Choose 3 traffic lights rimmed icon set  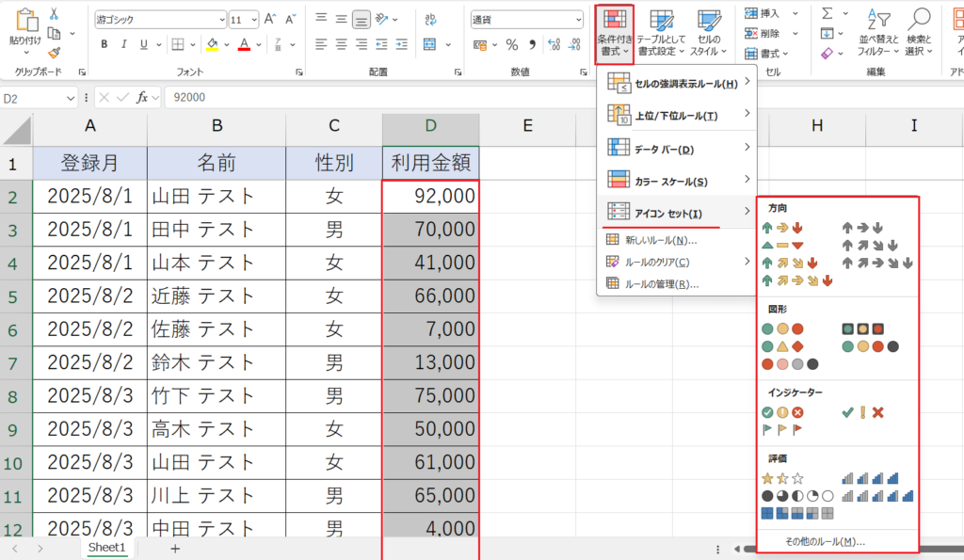(862, 329)
